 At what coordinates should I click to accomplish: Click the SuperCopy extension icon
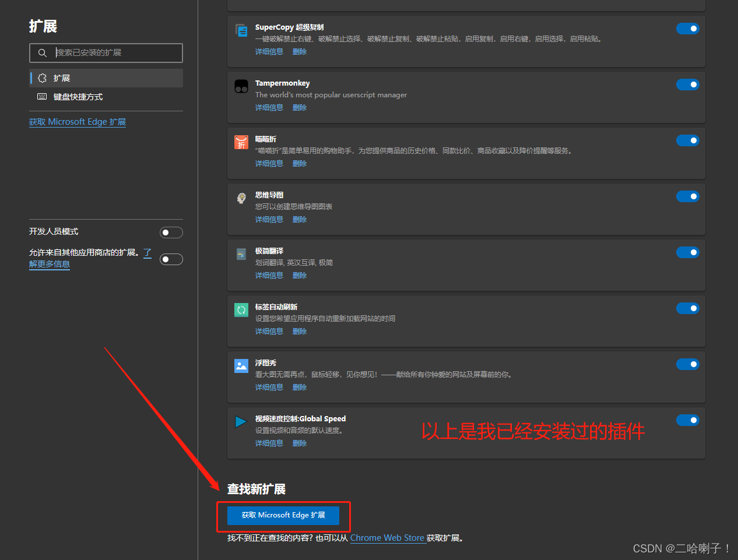coord(241,30)
